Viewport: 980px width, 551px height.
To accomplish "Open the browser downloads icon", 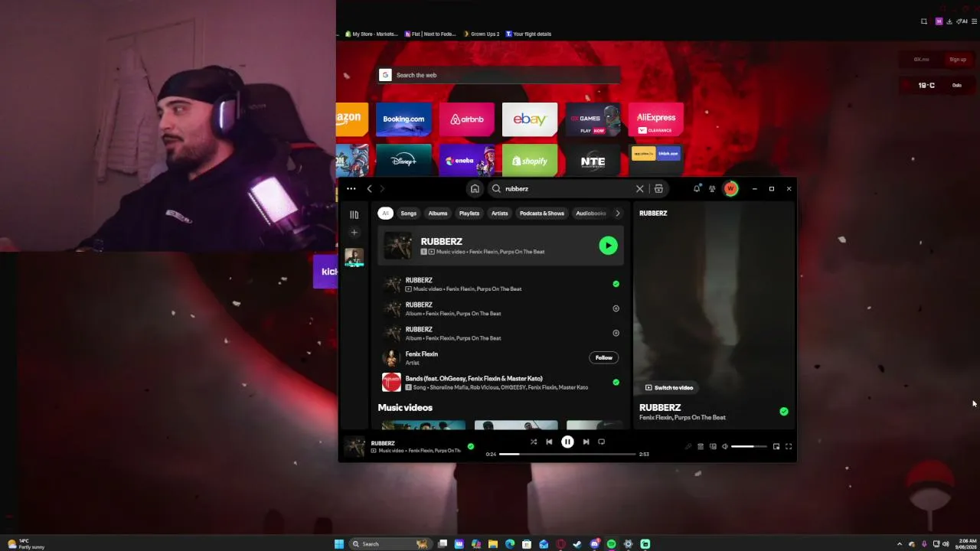I will click(949, 21).
